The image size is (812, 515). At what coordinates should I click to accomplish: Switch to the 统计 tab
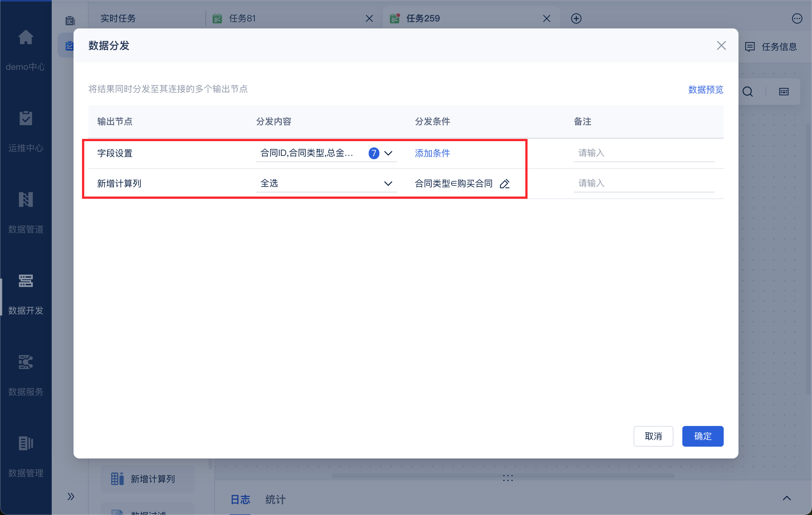(x=275, y=500)
